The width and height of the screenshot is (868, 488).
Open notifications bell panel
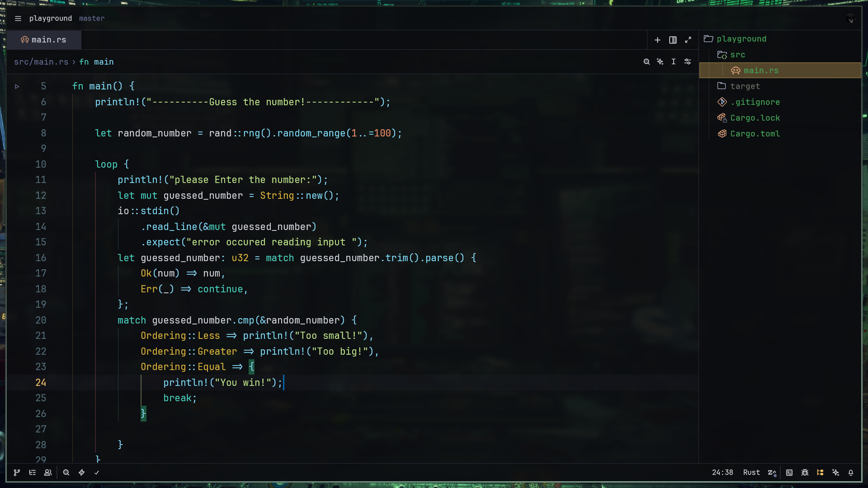pos(851,473)
